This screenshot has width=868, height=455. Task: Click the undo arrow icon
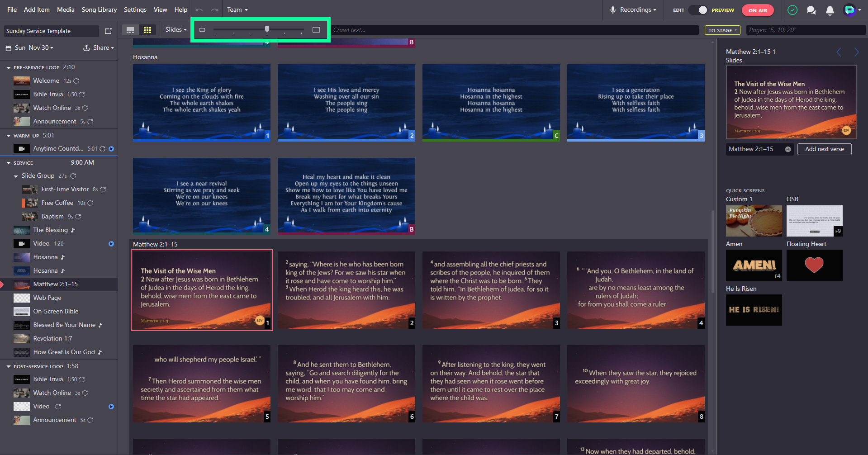[199, 9]
